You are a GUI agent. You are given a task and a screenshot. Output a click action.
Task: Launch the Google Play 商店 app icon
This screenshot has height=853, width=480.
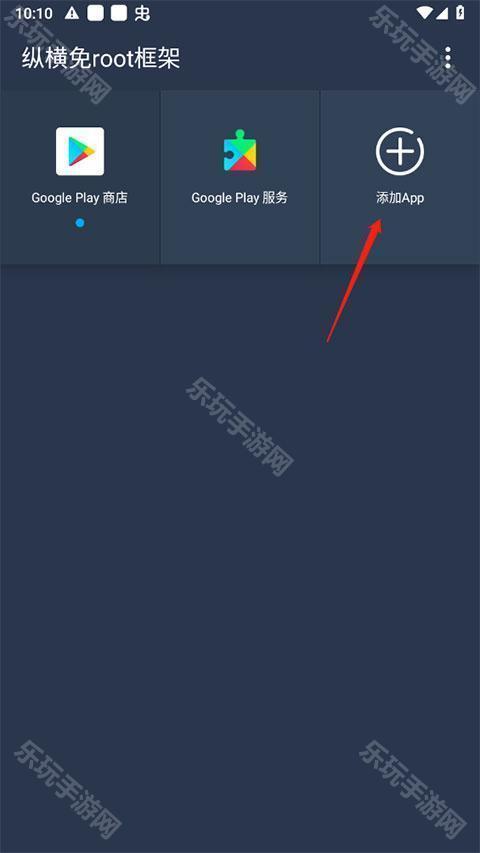click(80, 151)
